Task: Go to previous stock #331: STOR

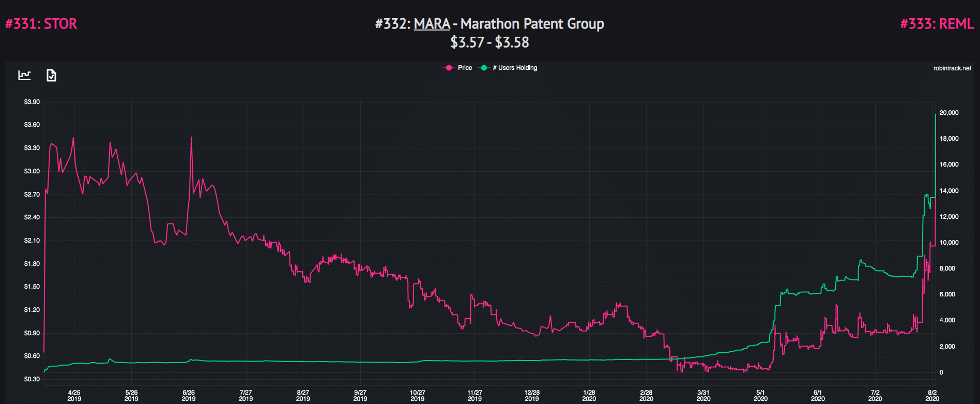Action: pyautogui.click(x=41, y=24)
